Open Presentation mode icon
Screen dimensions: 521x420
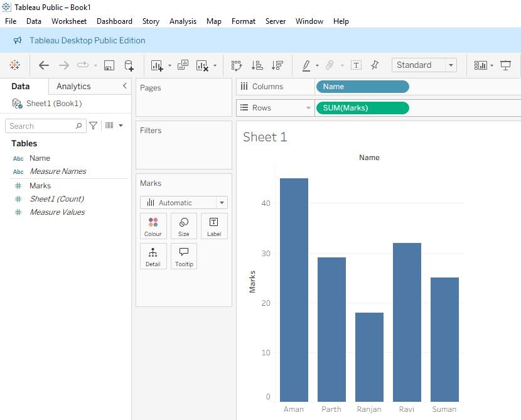[x=505, y=65]
